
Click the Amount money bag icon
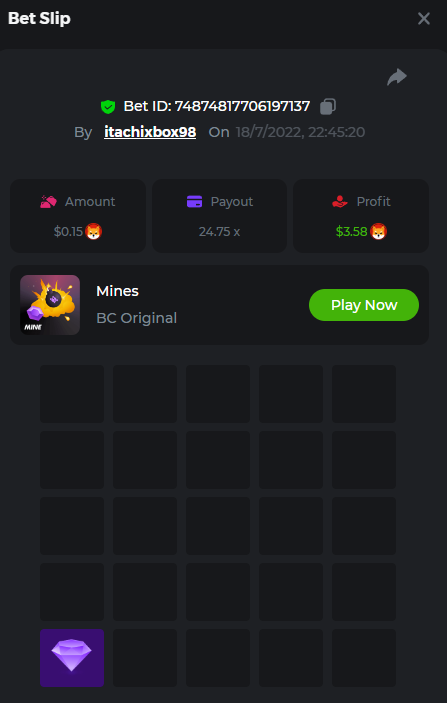(x=48, y=202)
